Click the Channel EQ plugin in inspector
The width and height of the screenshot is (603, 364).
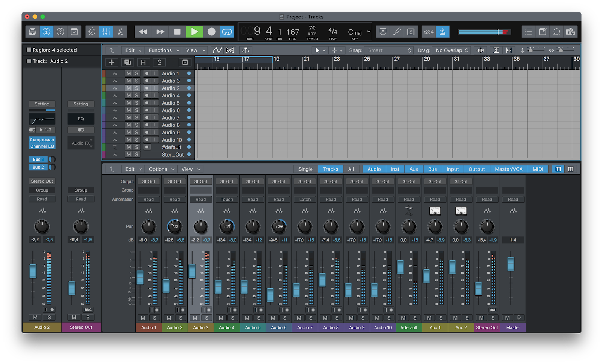(42, 146)
